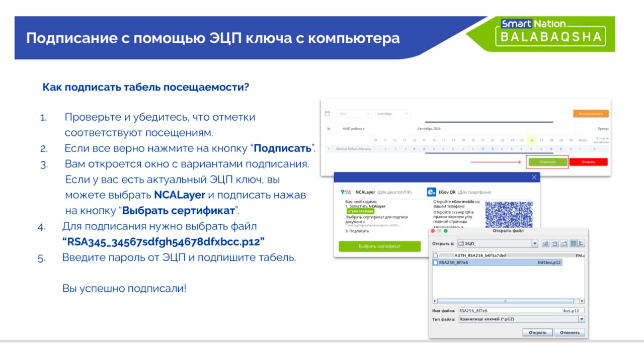
Task: Click the up-one-level folder icon
Action: [545, 244]
